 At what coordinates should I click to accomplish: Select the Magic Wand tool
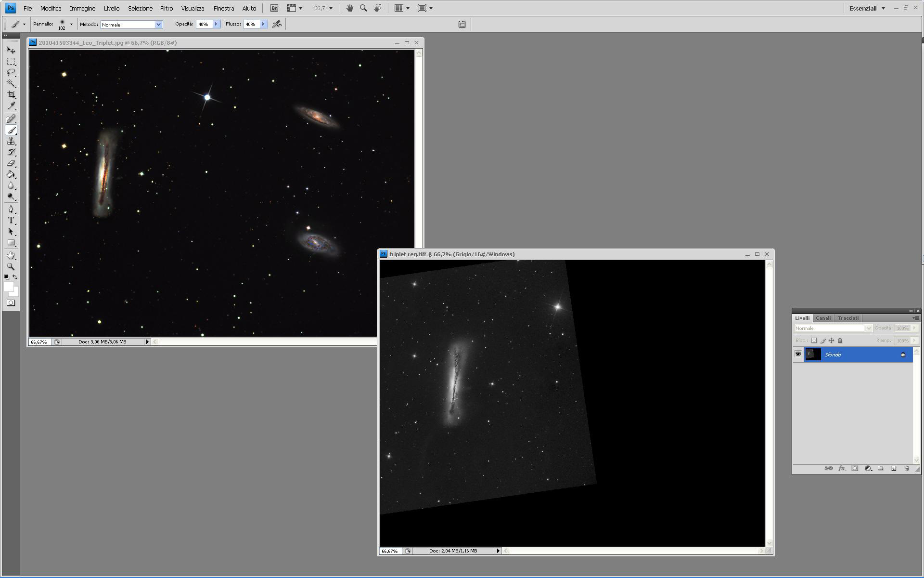tap(11, 84)
